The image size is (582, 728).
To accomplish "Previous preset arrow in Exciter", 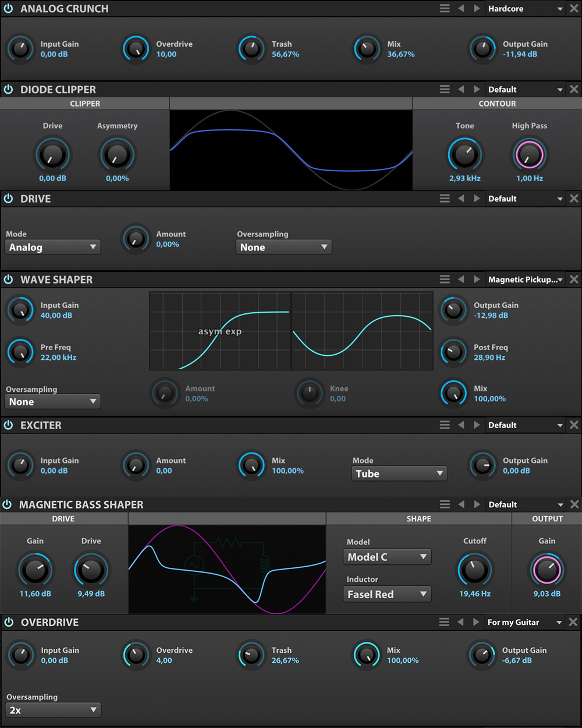I will (461, 425).
